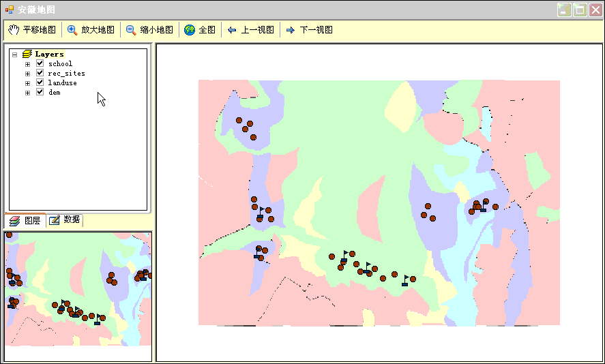Viewport: 605px width, 364px height.
Task: Maximize the 安徽地图 window
Action: point(580,10)
